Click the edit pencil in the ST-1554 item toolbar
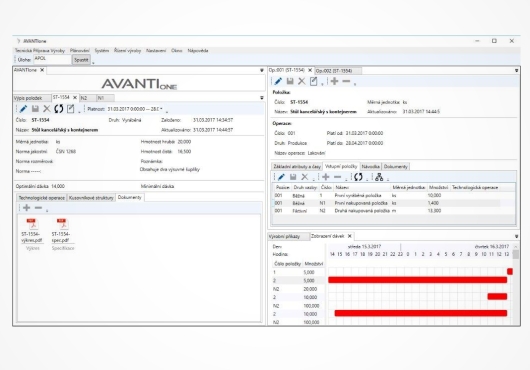This screenshot has height=370, width=530. click(23, 109)
